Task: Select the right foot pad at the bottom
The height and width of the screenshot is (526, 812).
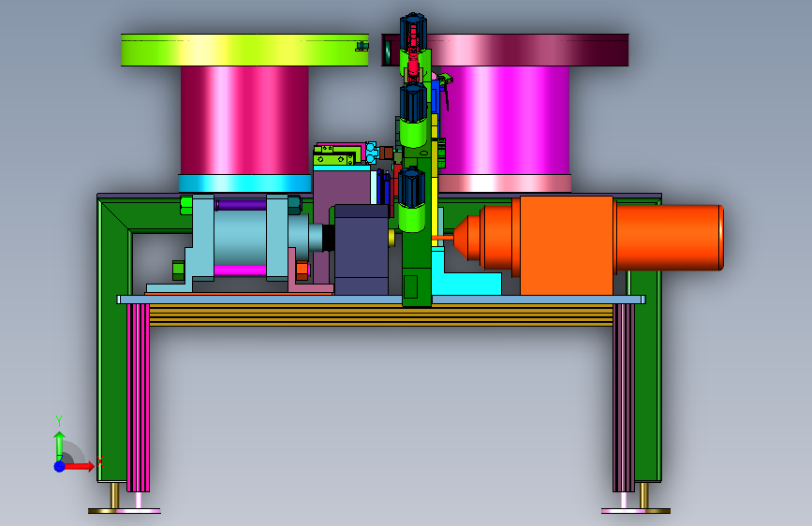Action: (x=636, y=511)
